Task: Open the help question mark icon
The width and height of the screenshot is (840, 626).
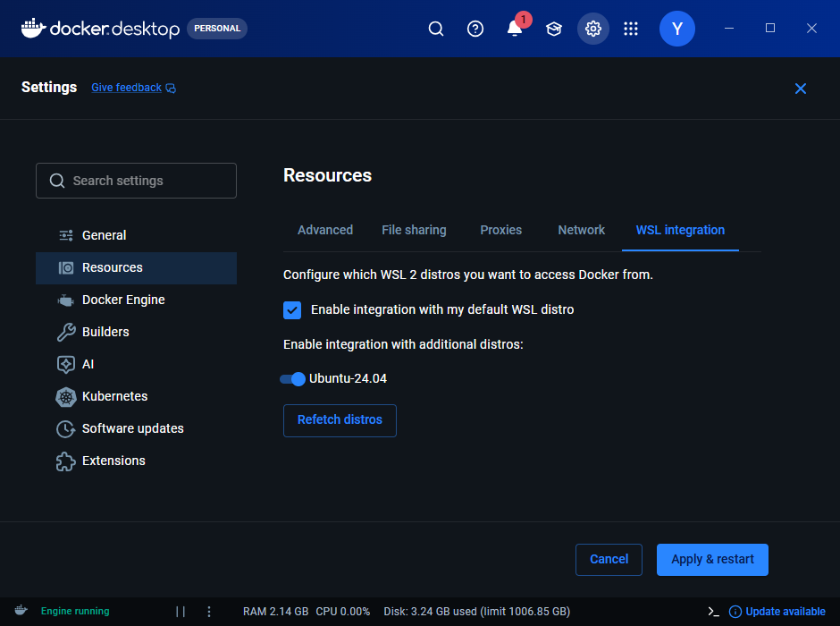Action: click(475, 29)
